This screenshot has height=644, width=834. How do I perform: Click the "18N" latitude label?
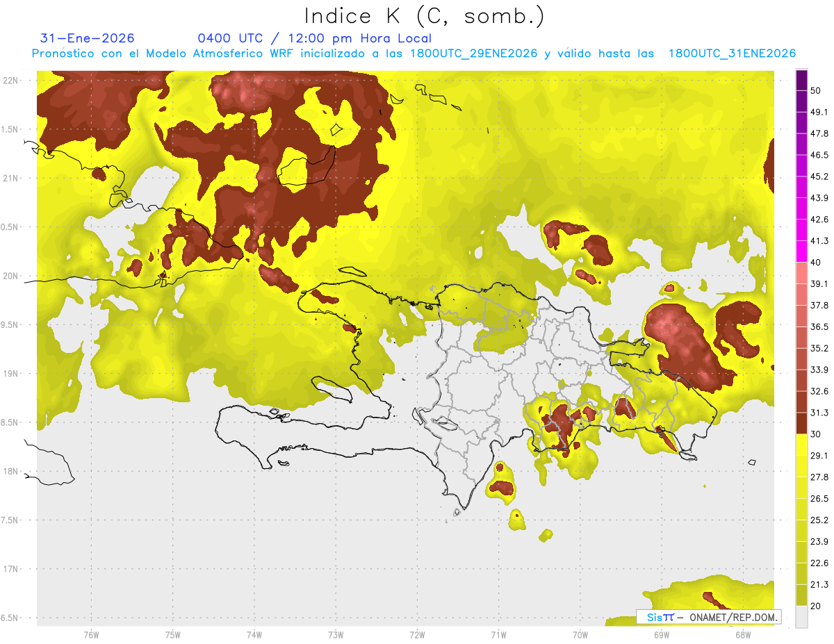[11, 471]
